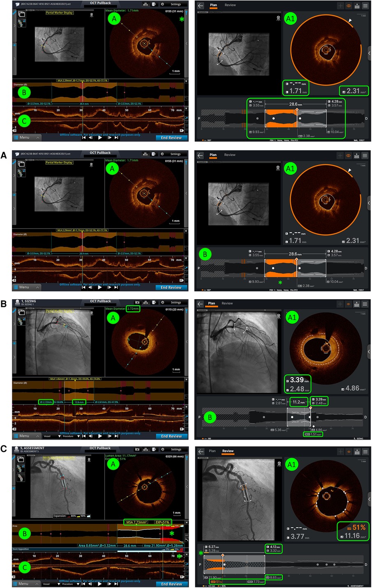Click the camera capture icon in ASSESSMENT toolbar
The height and width of the screenshot is (588, 372).
[x=137, y=450]
